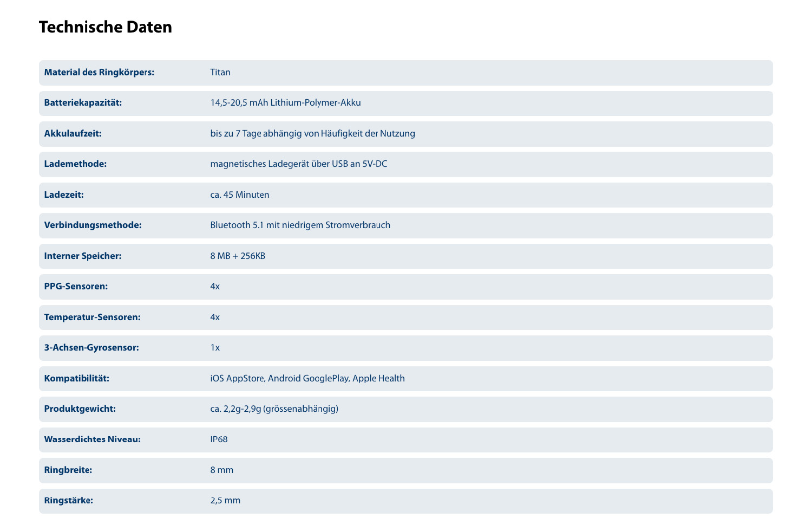Select the iOS AppStore compatibility text
Screen dimensions: 812x531
pyautogui.click(x=307, y=379)
